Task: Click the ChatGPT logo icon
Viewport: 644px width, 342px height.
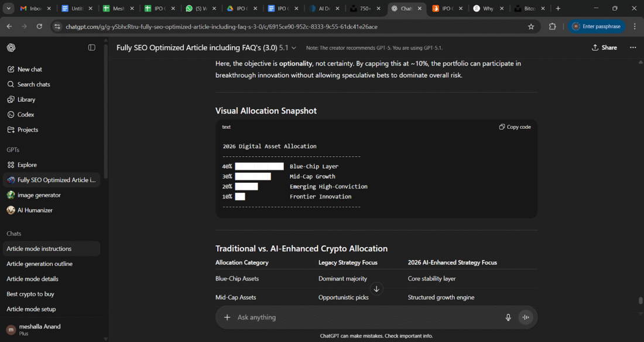Action: 11,47
